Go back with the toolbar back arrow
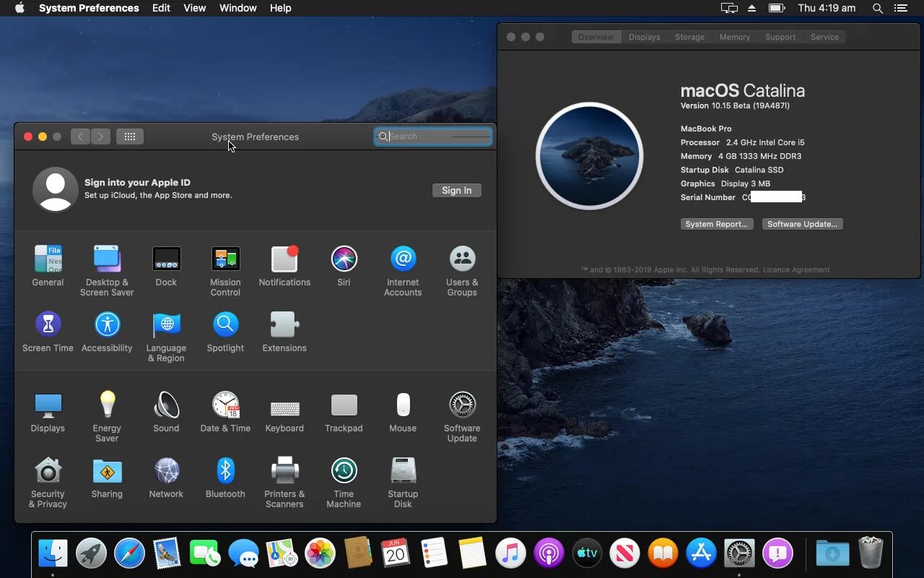Screen dimensions: 924x578 click(x=80, y=137)
